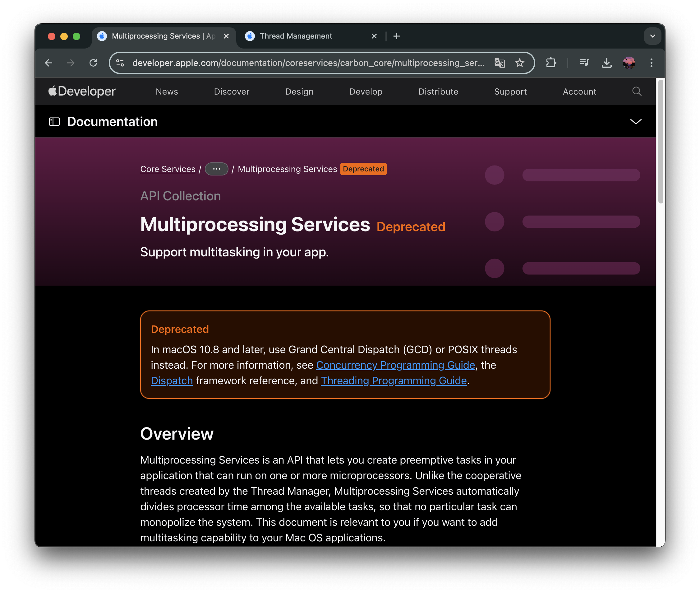Open the Chrome profile avatar
The height and width of the screenshot is (593, 700).
pyautogui.click(x=629, y=63)
